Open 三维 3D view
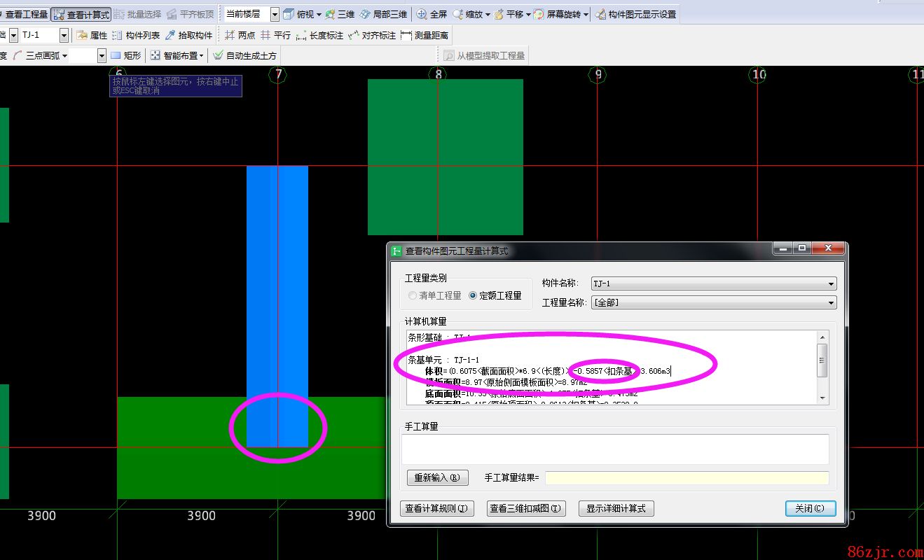The image size is (924, 560). point(340,14)
